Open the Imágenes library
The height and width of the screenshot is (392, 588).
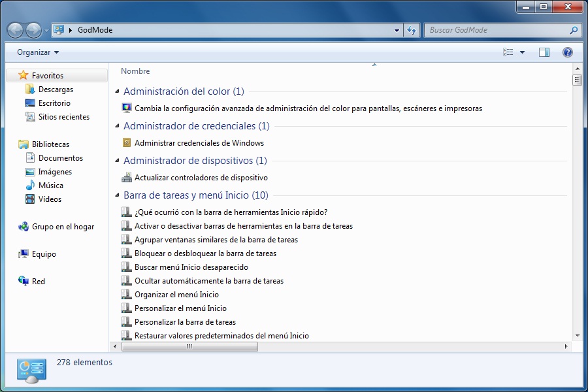click(x=55, y=172)
